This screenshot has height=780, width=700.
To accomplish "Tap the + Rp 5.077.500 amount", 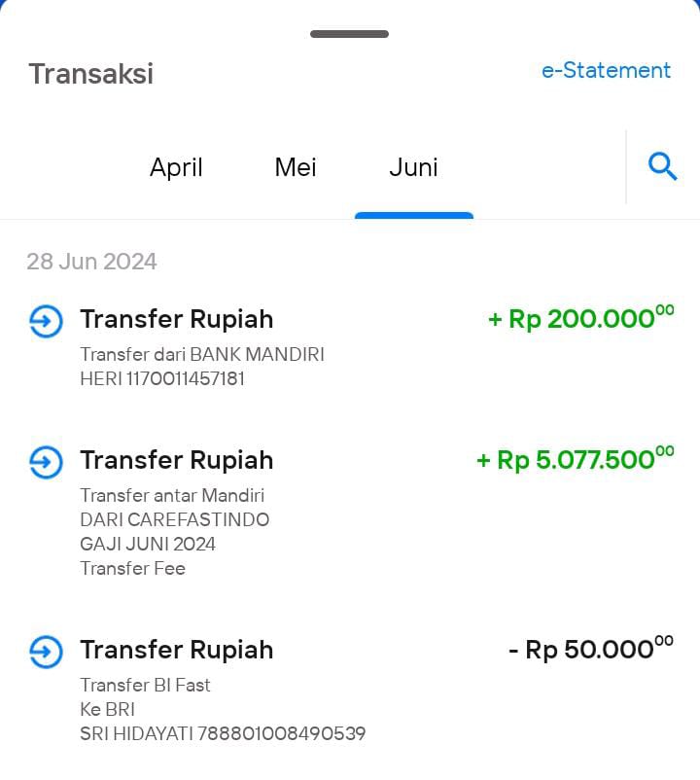I will coord(576,459).
